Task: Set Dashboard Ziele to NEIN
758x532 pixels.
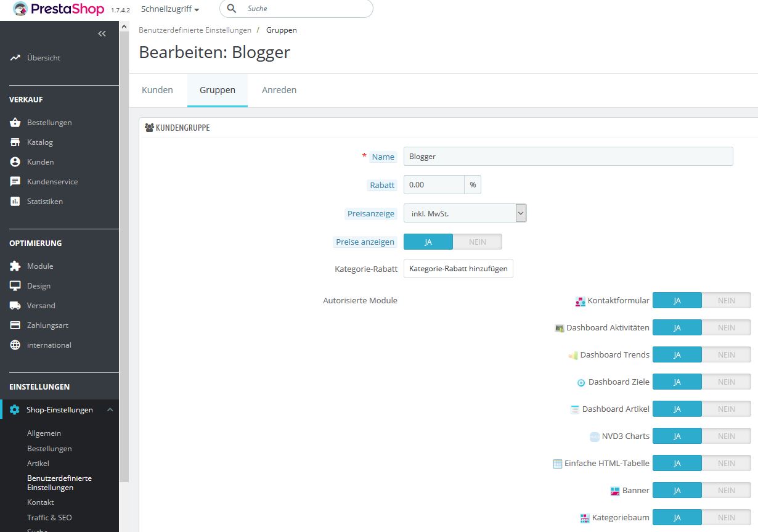Action: [x=727, y=382]
